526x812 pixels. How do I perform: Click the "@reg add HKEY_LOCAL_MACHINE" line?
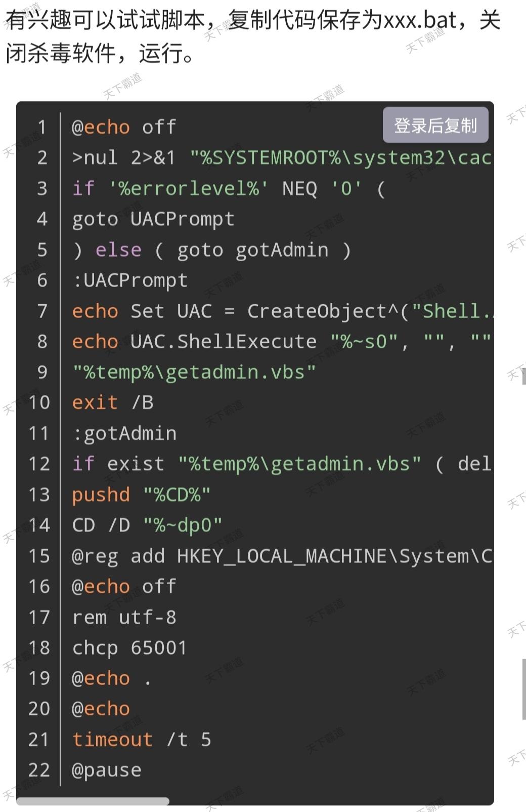click(281, 556)
